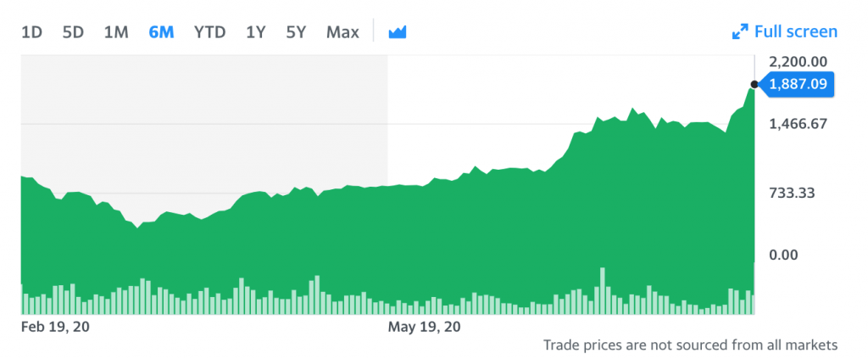The image size is (868, 359).
Task: Switch chart type with the area chart icon
Action: tap(398, 32)
